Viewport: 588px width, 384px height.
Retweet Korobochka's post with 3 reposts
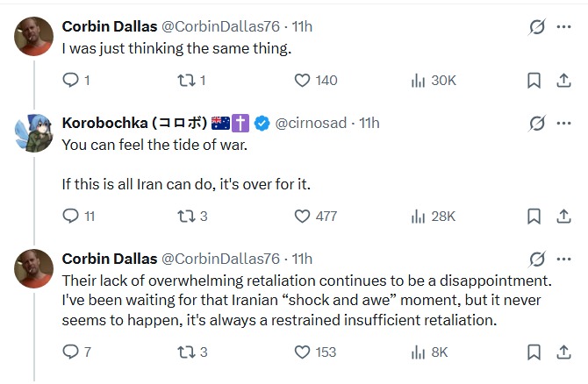(192, 217)
